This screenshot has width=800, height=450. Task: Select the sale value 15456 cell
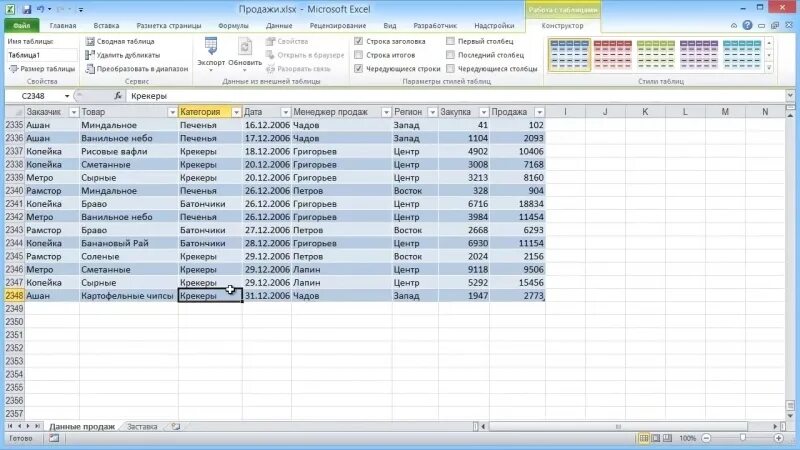(517, 283)
